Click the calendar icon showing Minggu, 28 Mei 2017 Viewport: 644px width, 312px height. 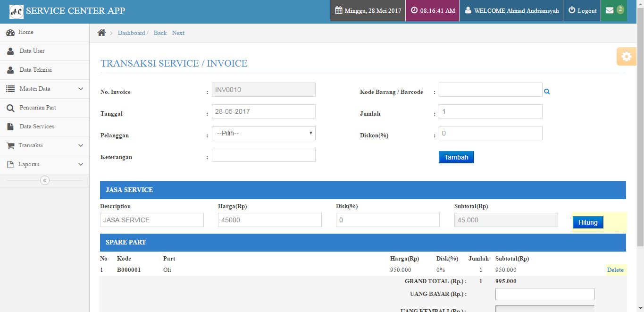[x=340, y=10]
